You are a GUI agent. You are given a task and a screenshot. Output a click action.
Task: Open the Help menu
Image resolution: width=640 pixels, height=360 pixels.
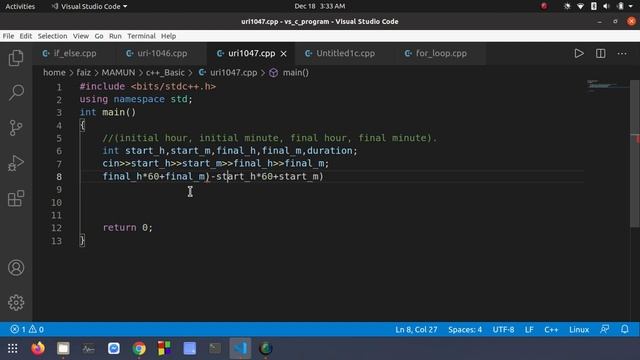tap(168, 36)
